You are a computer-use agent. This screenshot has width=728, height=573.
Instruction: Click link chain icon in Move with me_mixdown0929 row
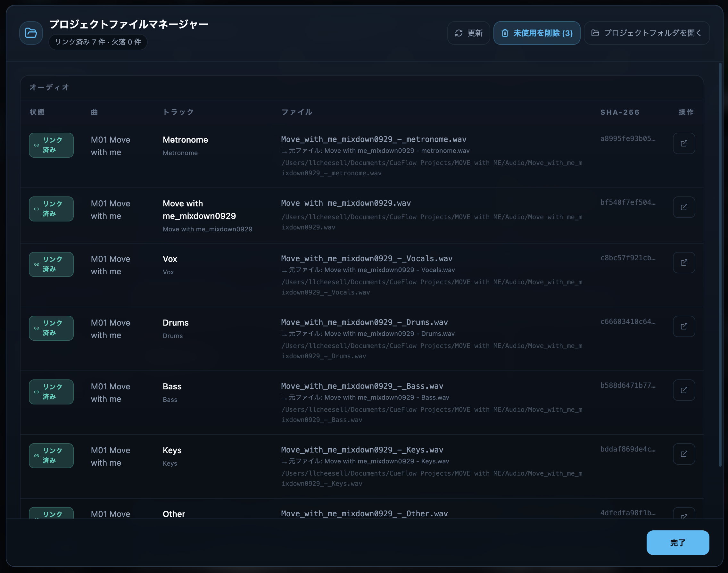click(37, 209)
